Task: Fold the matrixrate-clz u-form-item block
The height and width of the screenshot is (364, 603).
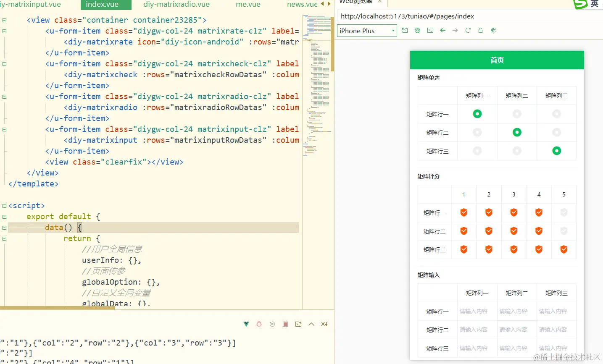Action: click(x=4, y=31)
